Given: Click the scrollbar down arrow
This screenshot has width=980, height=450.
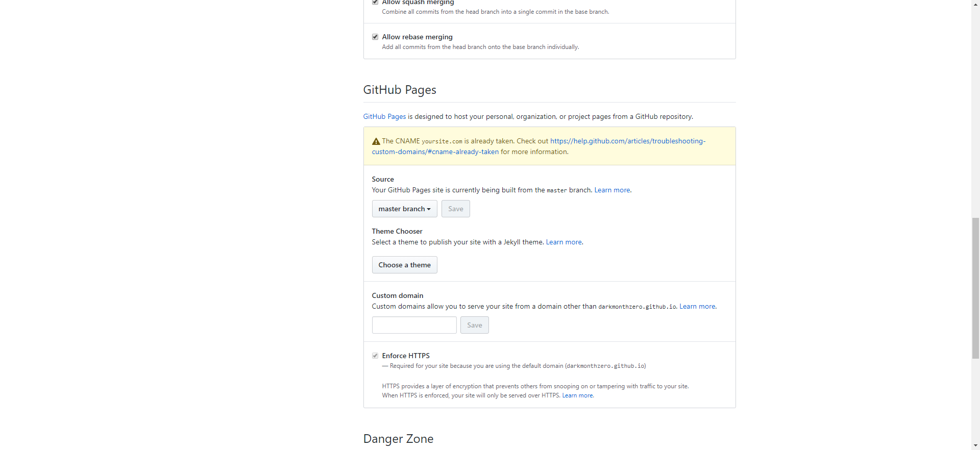Looking at the screenshot, I should pyautogui.click(x=975, y=445).
